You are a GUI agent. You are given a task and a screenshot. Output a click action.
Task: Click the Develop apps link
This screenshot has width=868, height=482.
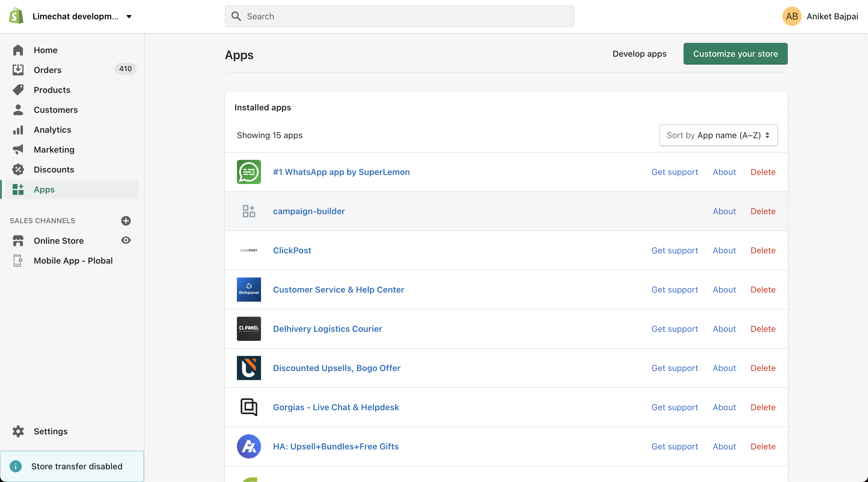tap(639, 54)
